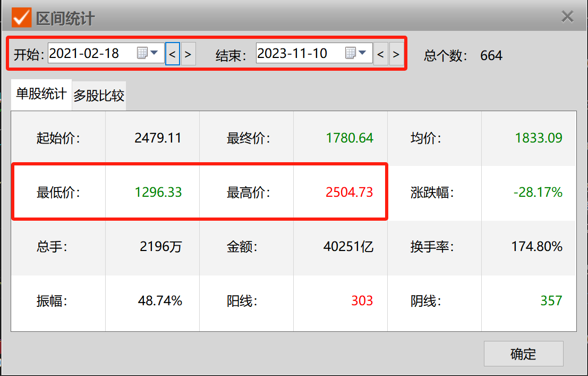Click the 最终价 label
This screenshot has width=588, height=376.
coord(248,138)
